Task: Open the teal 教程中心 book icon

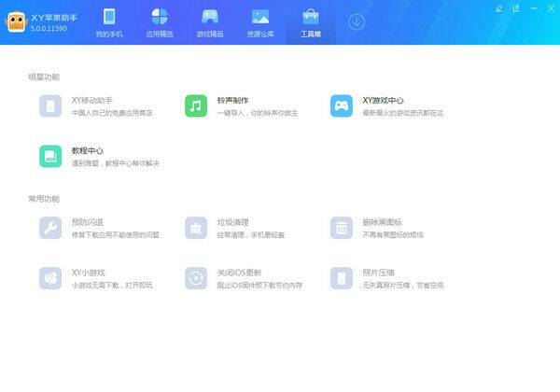Action: pyautogui.click(x=50, y=156)
